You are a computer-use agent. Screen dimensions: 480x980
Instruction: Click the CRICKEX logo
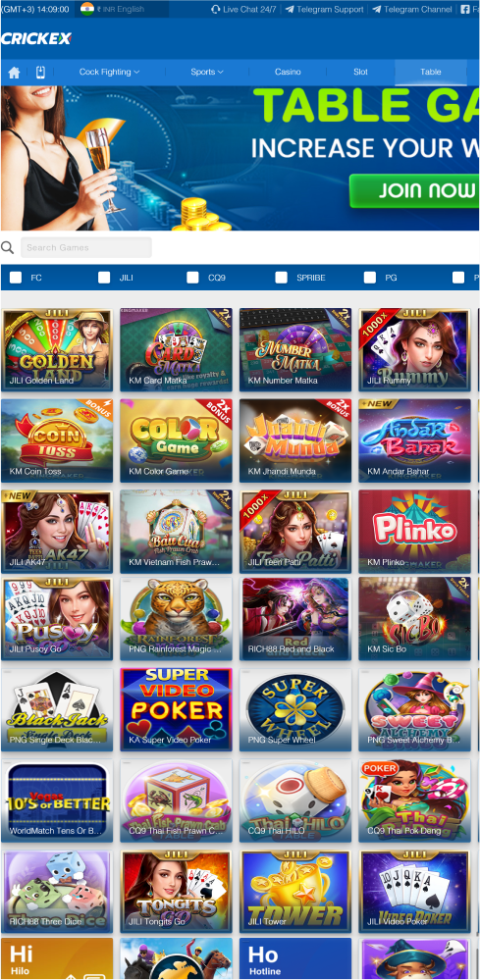pos(36,39)
